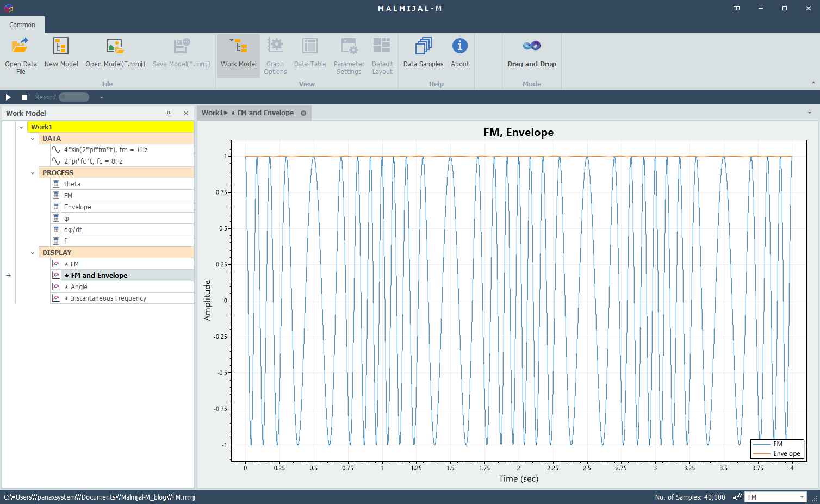The image size is (820, 504).
Task: Click the MALMIJAL-M app logo icon
Action: 8,8
